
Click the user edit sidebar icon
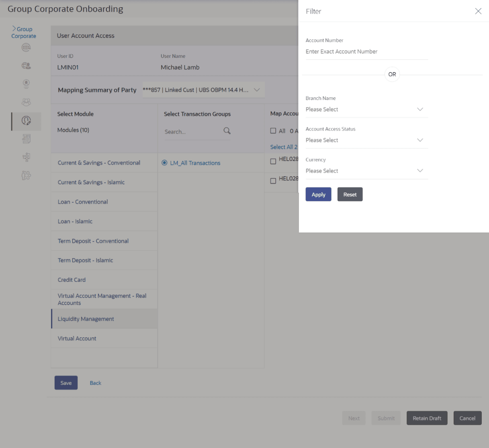(x=26, y=121)
